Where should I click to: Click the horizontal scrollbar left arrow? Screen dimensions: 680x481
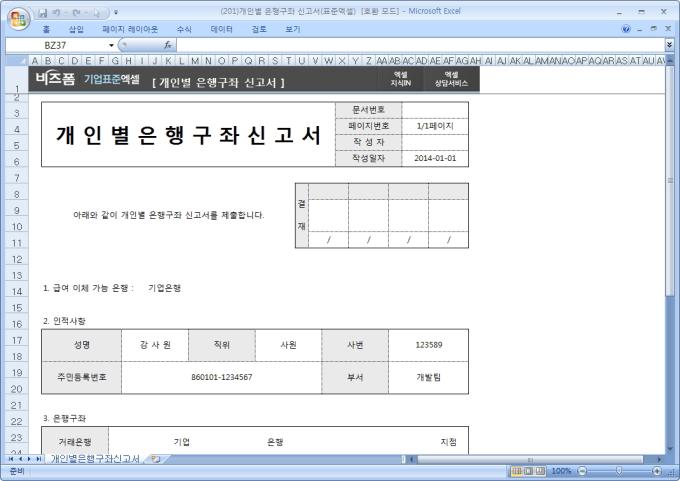(412, 459)
